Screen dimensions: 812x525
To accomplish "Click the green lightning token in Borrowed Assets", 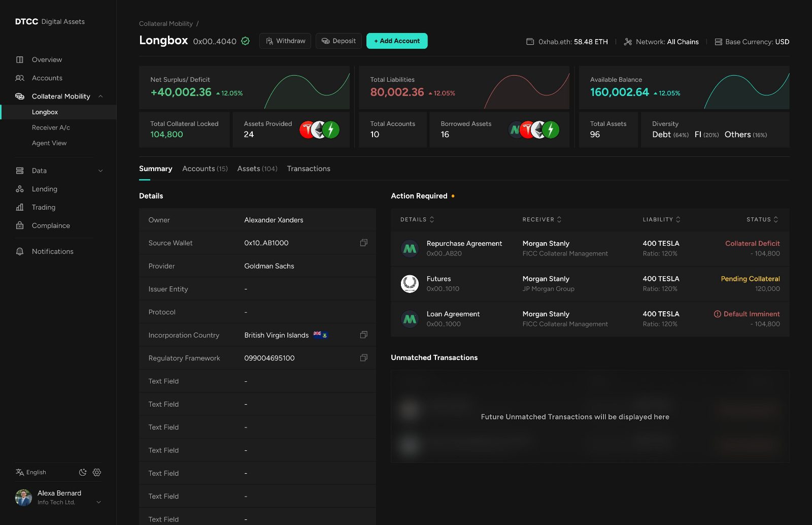I will pyautogui.click(x=551, y=130).
